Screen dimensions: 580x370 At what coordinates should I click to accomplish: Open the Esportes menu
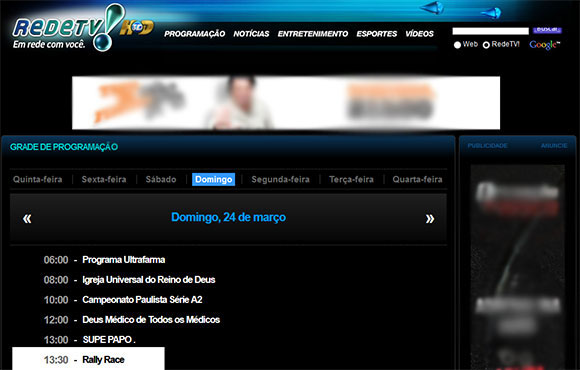pyautogui.click(x=377, y=34)
